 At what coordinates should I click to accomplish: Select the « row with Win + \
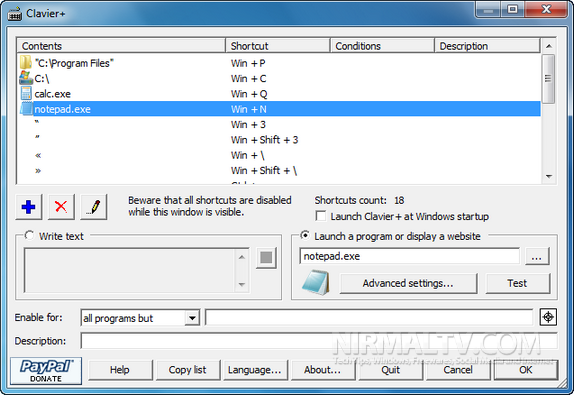tap(279, 155)
